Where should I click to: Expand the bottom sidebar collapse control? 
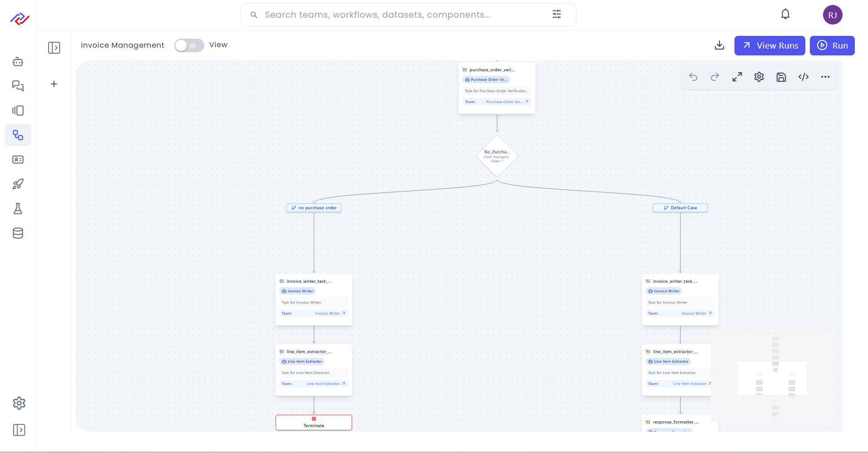pyautogui.click(x=19, y=430)
